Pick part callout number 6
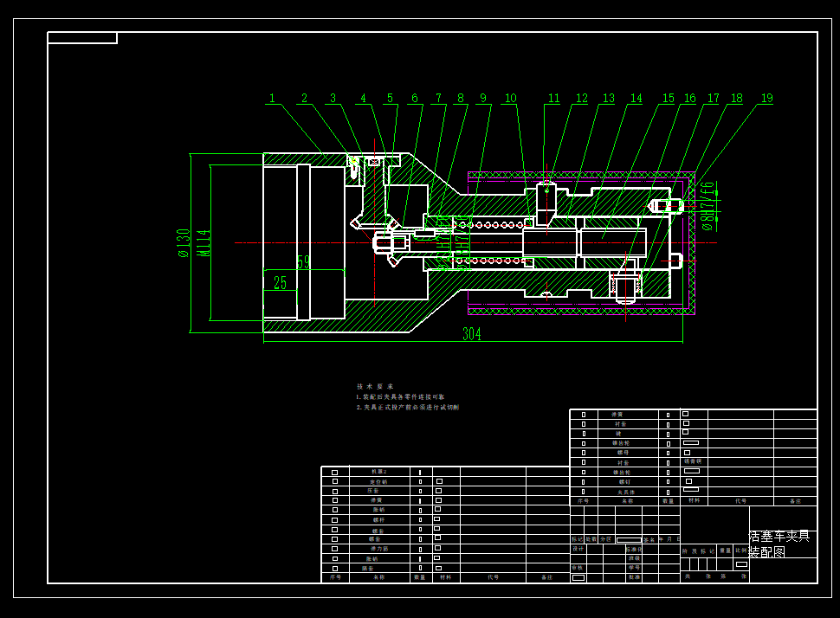Viewport: 840px width, 618px height. point(415,98)
